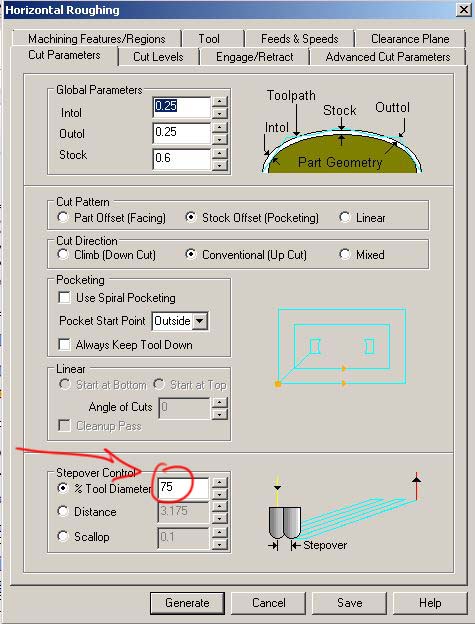The image size is (475, 624).
Task: Open the Cut Levels tab
Action: coord(158,57)
